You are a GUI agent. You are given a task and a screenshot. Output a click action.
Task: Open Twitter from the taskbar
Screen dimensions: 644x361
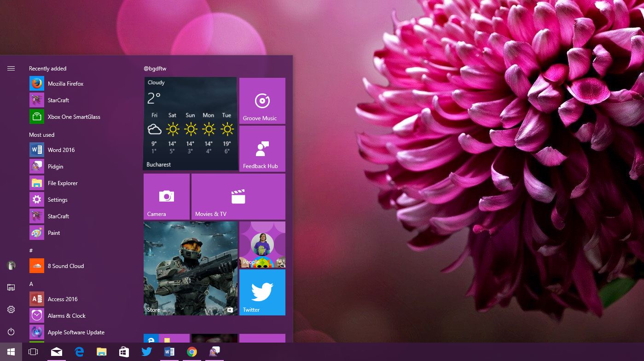[147, 352]
